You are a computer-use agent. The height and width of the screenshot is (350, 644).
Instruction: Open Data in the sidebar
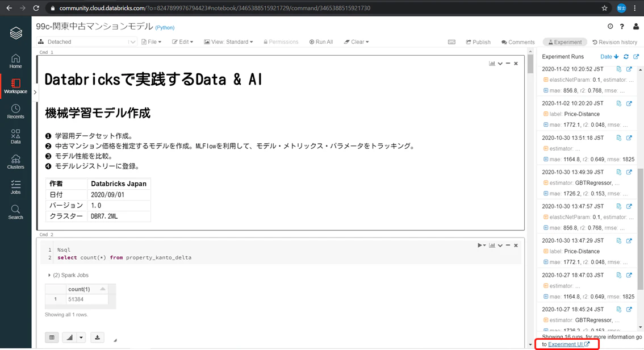pos(15,137)
